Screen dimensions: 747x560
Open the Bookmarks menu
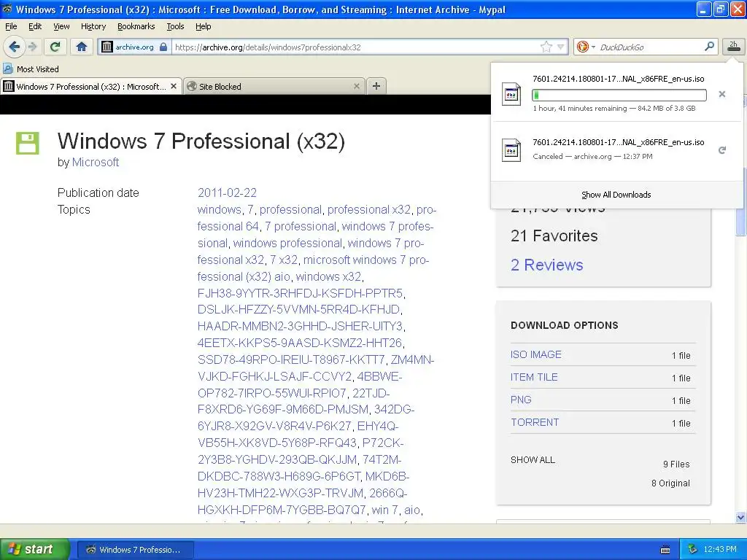pyautogui.click(x=136, y=26)
